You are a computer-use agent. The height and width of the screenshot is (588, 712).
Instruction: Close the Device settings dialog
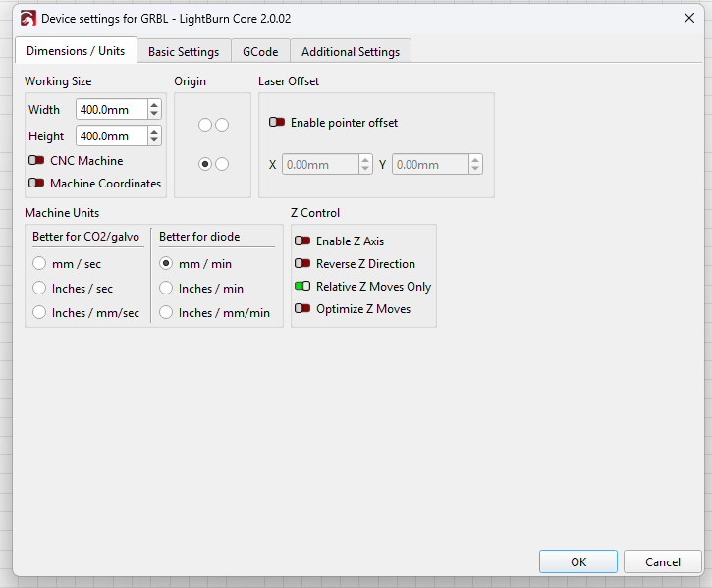686,18
